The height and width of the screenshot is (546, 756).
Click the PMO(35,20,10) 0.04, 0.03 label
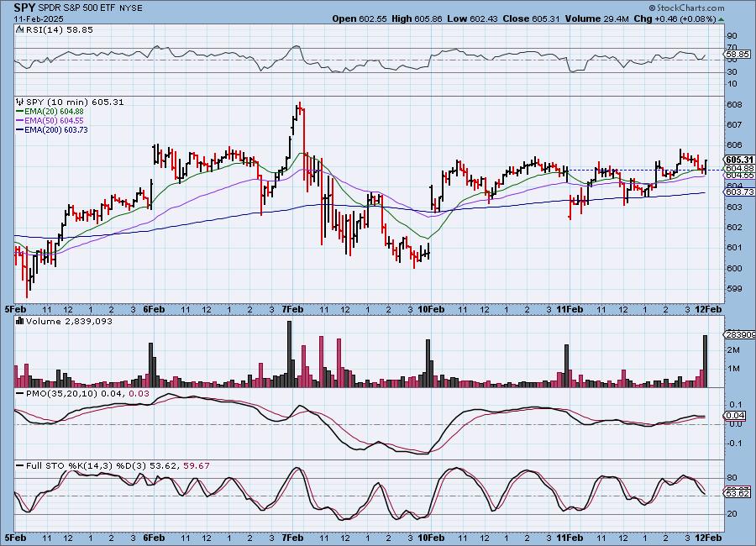(87, 394)
